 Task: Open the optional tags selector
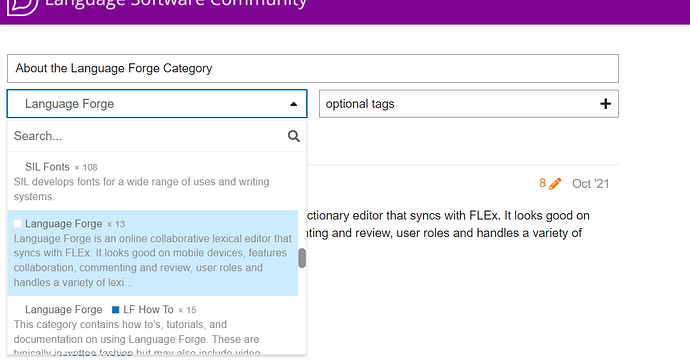pos(469,104)
